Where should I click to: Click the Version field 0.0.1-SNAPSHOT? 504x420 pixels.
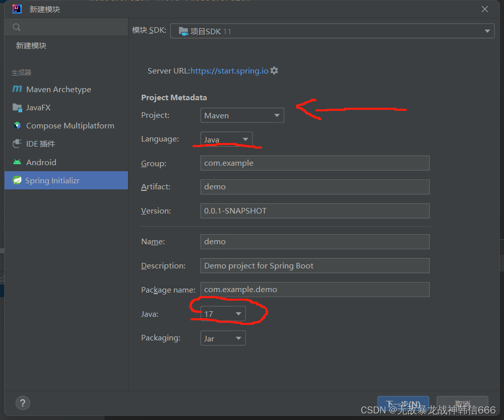[x=315, y=211]
